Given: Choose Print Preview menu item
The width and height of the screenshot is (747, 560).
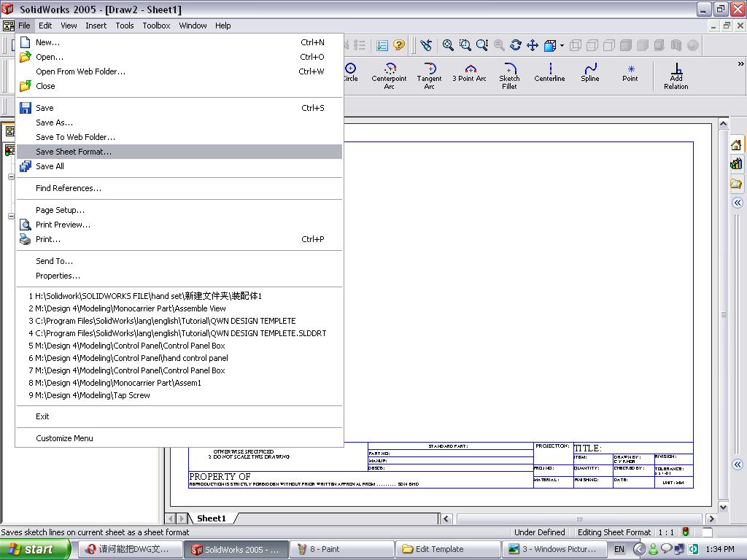Looking at the screenshot, I should coord(179,225).
